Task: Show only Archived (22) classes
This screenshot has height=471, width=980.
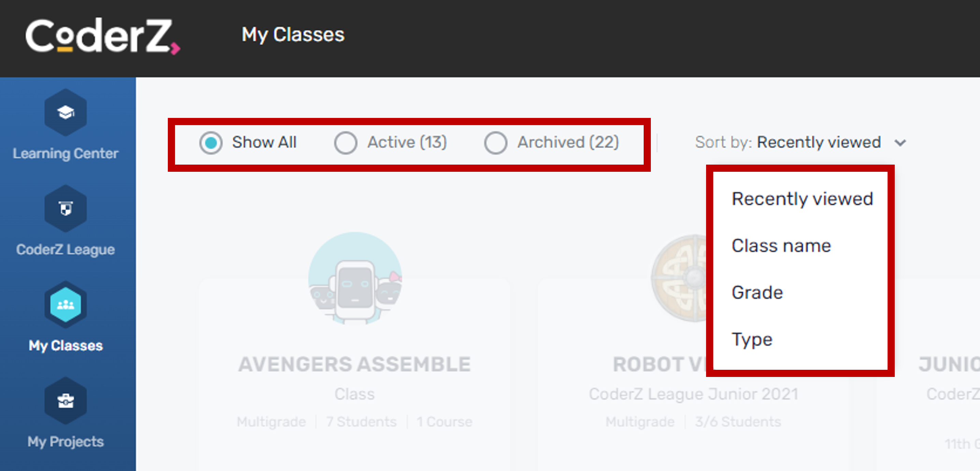Action: point(495,143)
